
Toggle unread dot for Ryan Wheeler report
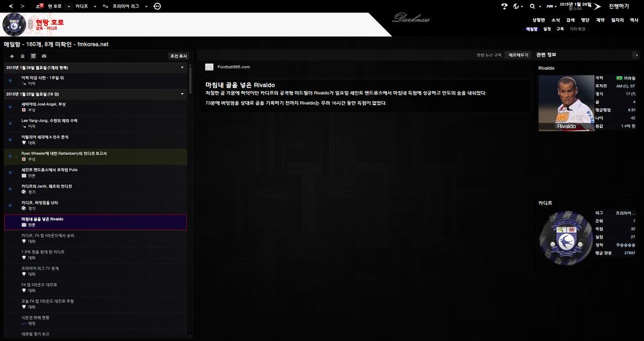(10, 156)
